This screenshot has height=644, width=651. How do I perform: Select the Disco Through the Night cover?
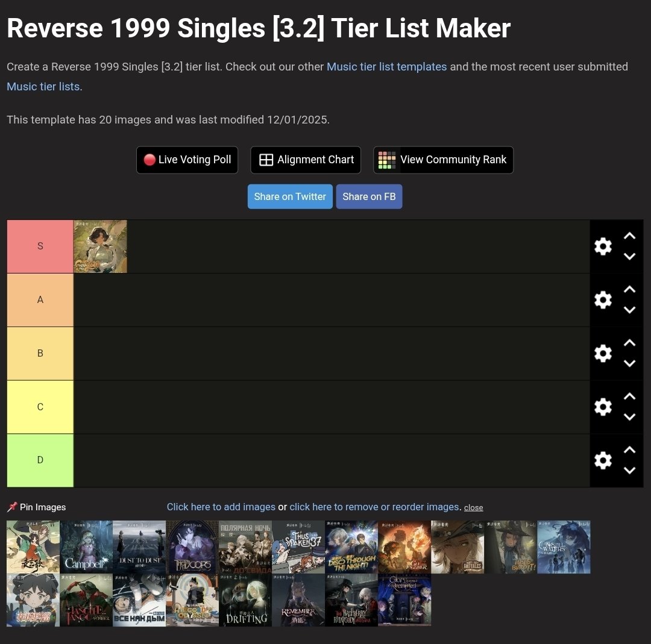click(x=351, y=547)
